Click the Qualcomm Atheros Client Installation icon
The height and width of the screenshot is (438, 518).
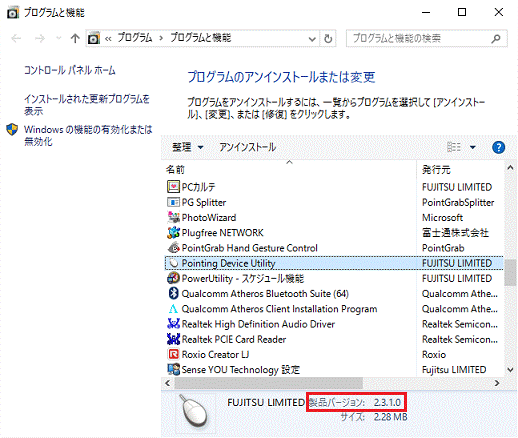pos(173,309)
